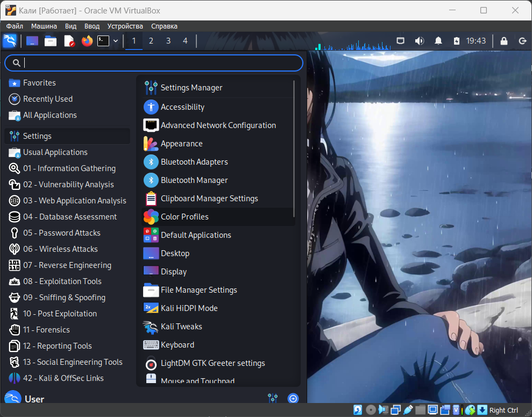Image resolution: width=532 pixels, height=417 pixels.
Task: Open the VirtualBox Устройства menu
Action: (125, 26)
